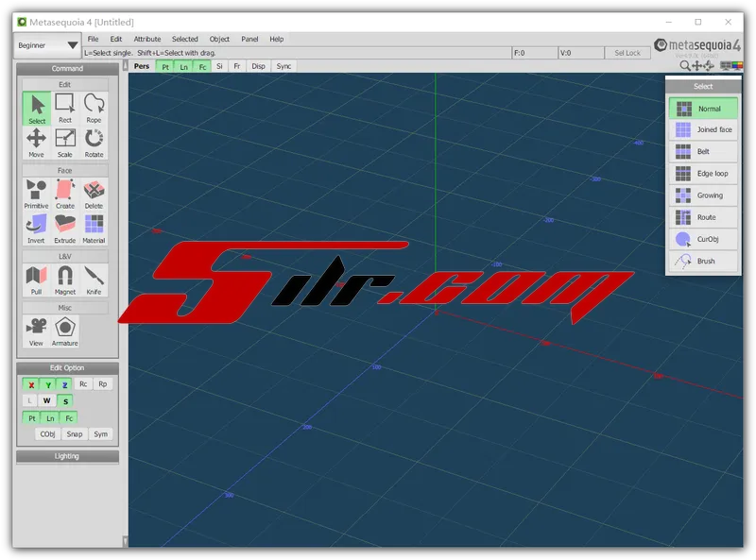Collapse the Command panel header
Screen dimensions: 756x560
click(x=67, y=69)
